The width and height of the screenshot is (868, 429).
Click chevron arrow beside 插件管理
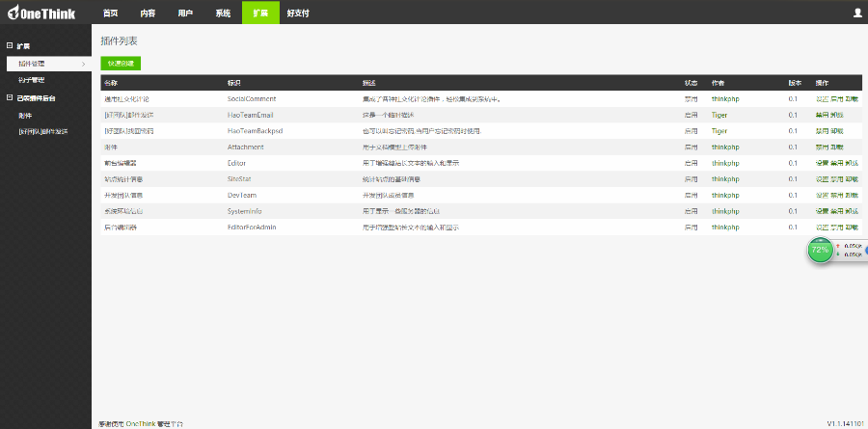pyautogui.click(x=83, y=65)
